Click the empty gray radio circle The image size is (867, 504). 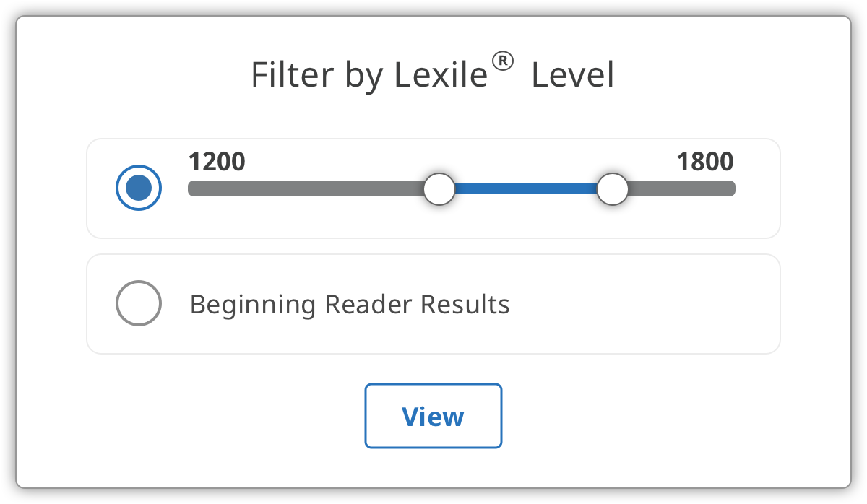pyautogui.click(x=139, y=303)
